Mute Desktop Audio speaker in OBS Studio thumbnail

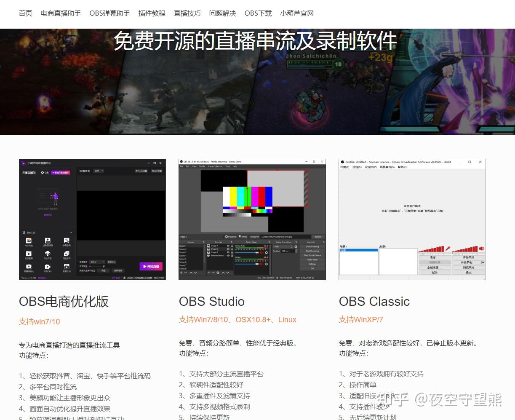point(261,253)
